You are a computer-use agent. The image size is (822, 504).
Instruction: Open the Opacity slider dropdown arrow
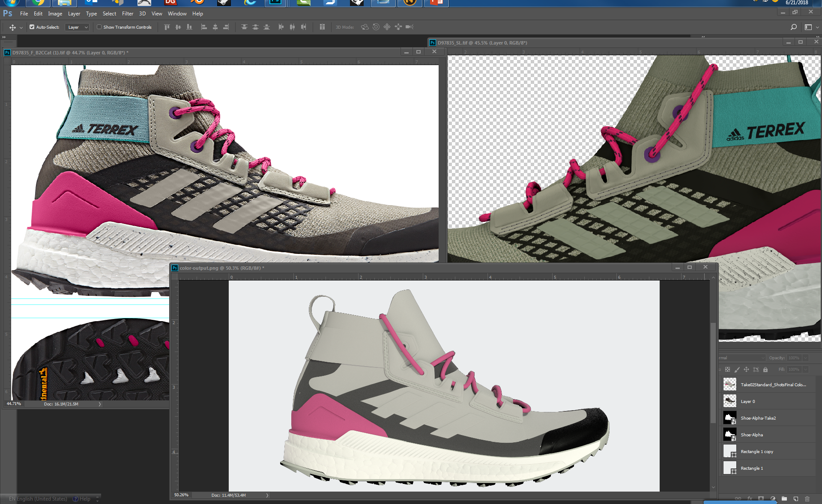point(805,358)
